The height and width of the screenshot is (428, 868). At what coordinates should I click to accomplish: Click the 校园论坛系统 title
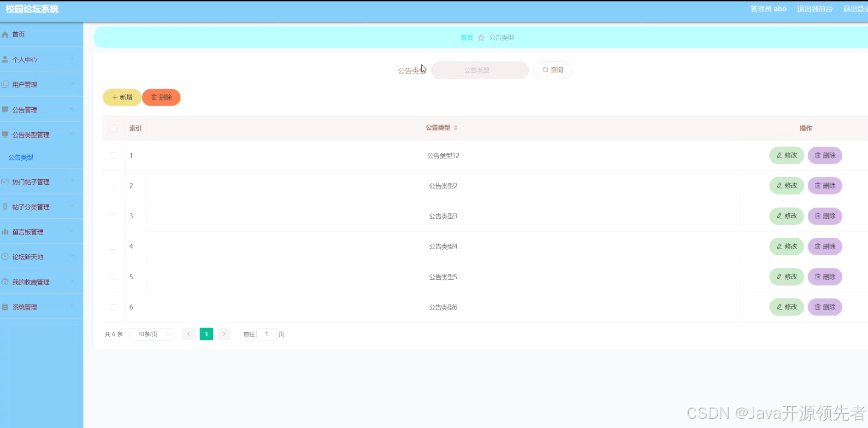point(32,9)
